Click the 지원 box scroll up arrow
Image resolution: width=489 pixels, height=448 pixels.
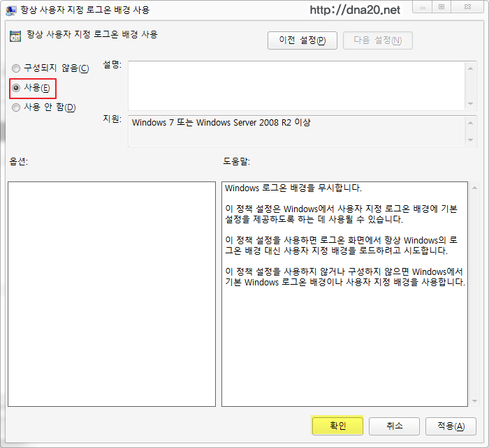pos(470,123)
